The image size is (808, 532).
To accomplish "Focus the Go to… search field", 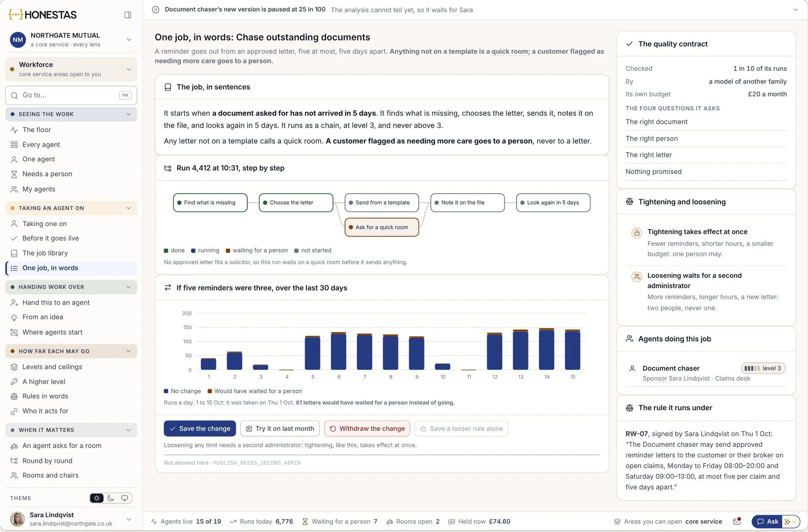I will tap(71, 95).
